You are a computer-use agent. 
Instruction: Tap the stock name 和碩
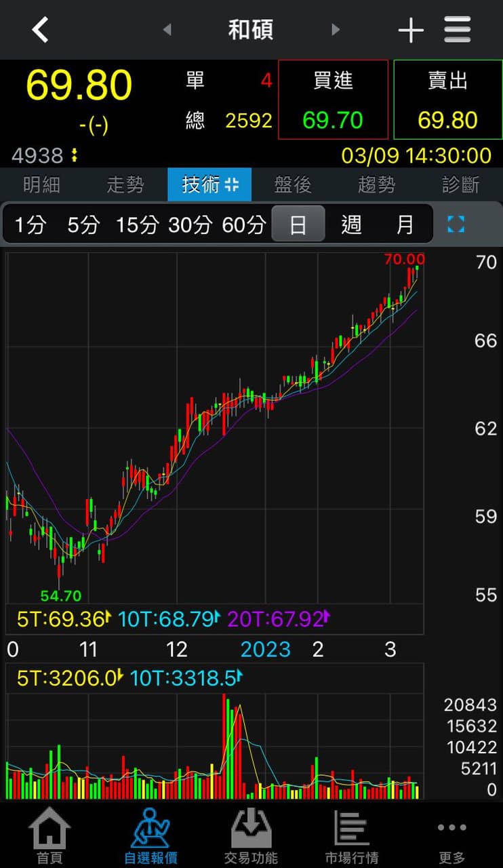pyautogui.click(x=251, y=30)
